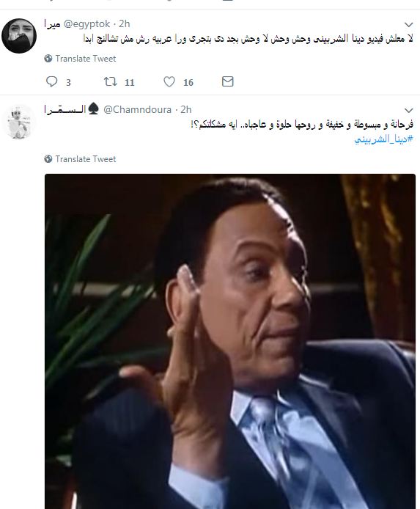Screen dimensions: 420x509
Task: Open the attached image of man in suit
Action: tap(230, 341)
